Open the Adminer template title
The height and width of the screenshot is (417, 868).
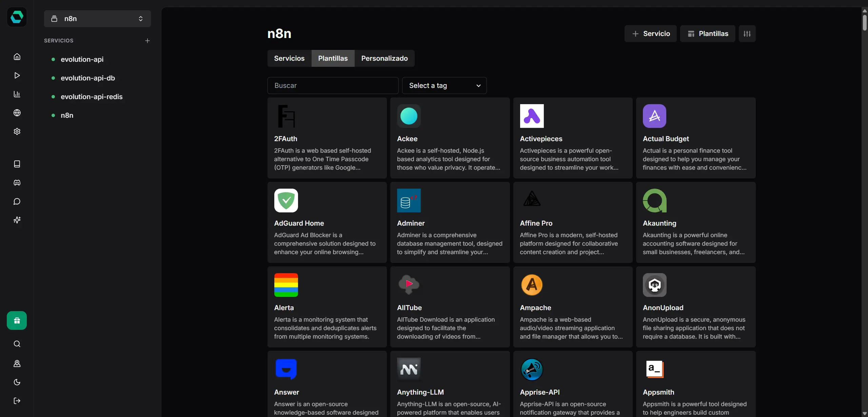(x=411, y=223)
